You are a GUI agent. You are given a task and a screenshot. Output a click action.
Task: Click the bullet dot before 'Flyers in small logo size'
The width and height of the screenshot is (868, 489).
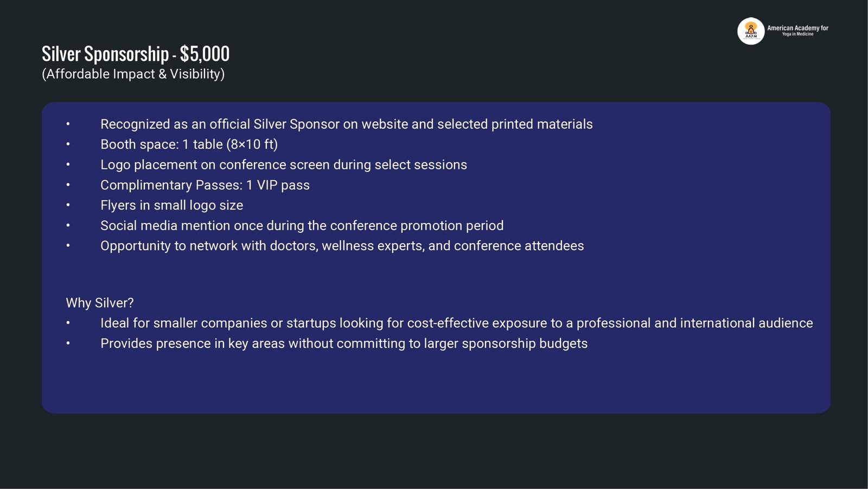pos(68,205)
